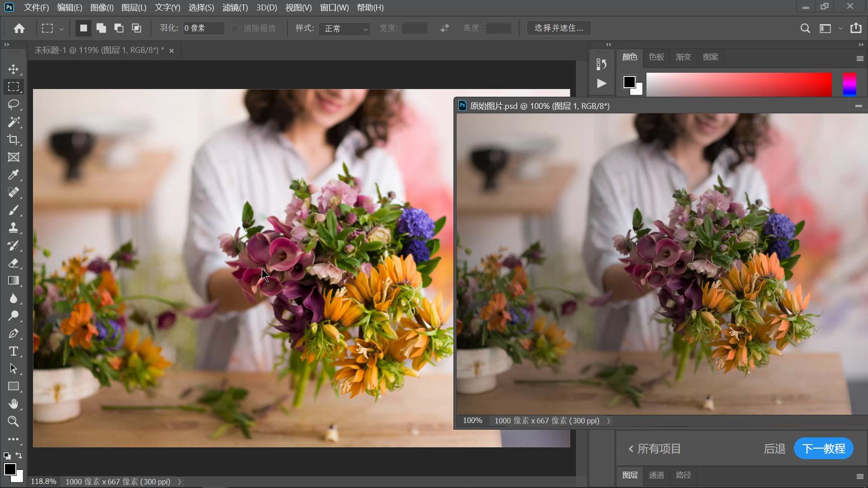The width and height of the screenshot is (868, 488).
Task: Pick a shade in the red color field
Action: pyautogui.click(x=739, y=84)
